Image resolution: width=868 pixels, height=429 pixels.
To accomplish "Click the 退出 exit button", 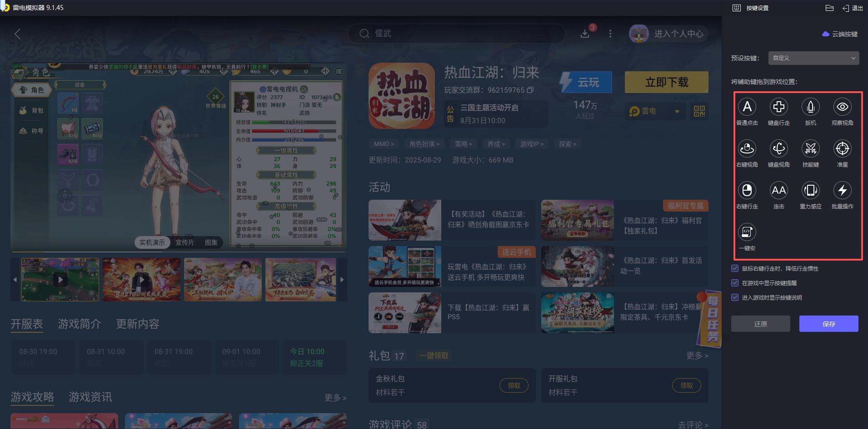I will (853, 8).
